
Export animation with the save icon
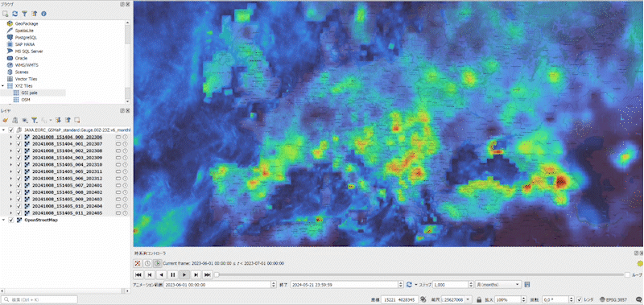coord(527,284)
